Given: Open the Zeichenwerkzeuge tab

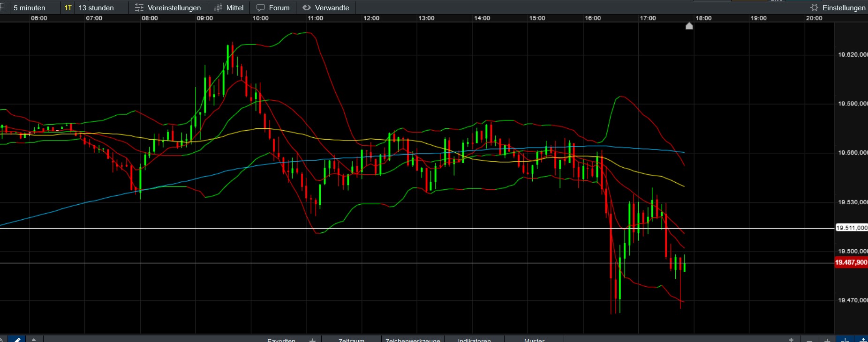Looking at the screenshot, I should pyautogui.click(x=413, y=340).
